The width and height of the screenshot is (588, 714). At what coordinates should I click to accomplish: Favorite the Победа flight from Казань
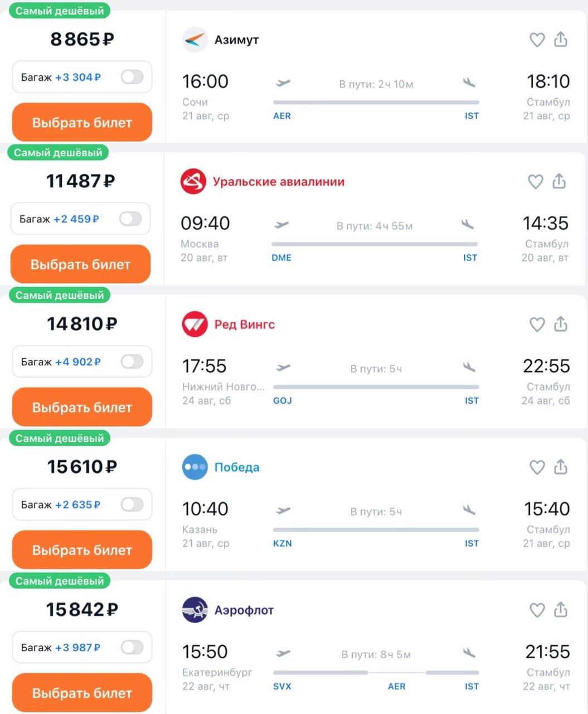pos(537,467)
